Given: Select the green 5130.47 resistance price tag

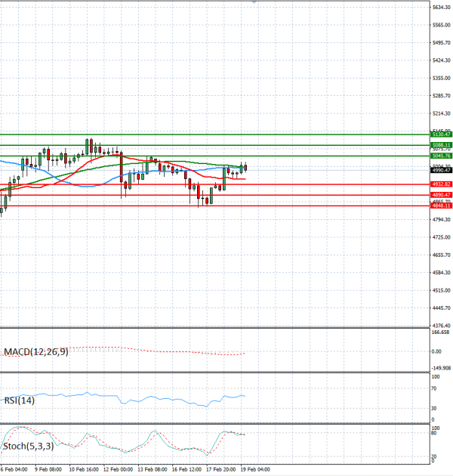Looking at the screenshot, I should (441, 134).
